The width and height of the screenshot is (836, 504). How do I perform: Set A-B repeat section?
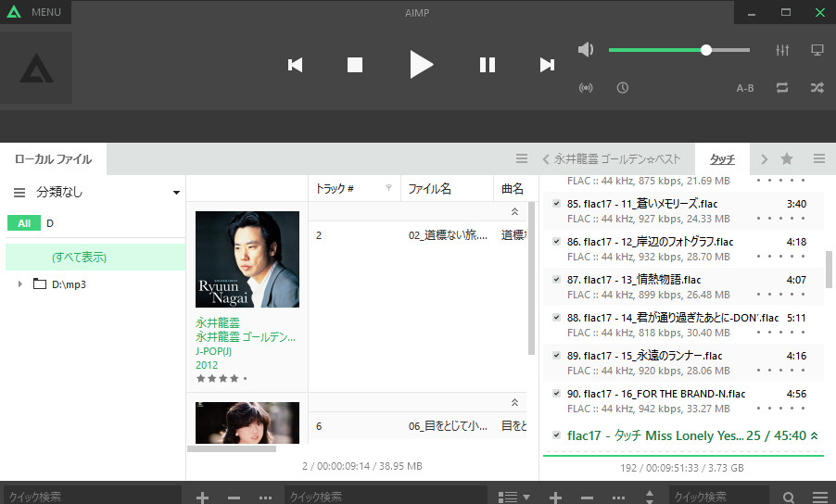click(745, 88)
